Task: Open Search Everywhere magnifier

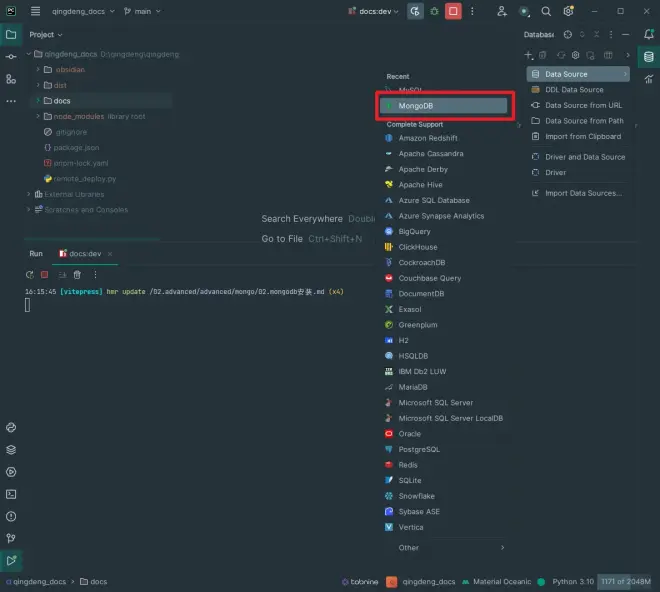Action: (546, 11)
